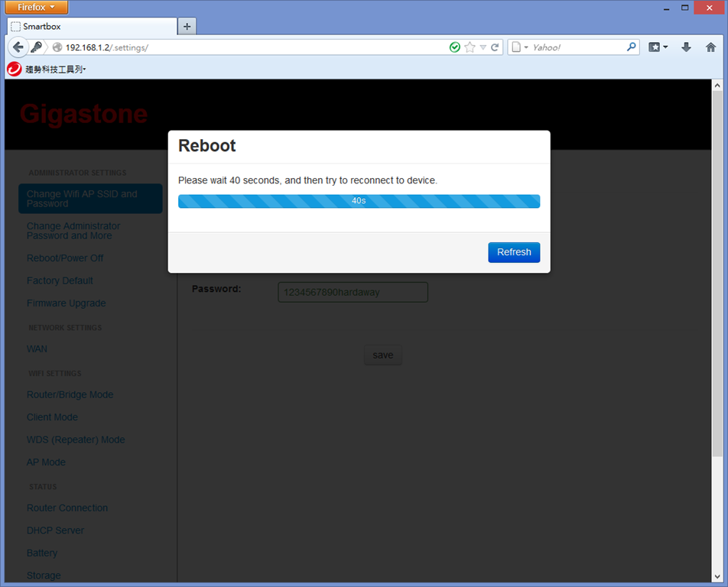The width and height of the screenshot is (728, 587).
Task: Click the search magnifier icon
Action: pyautogui.click(x=631, y=47)
